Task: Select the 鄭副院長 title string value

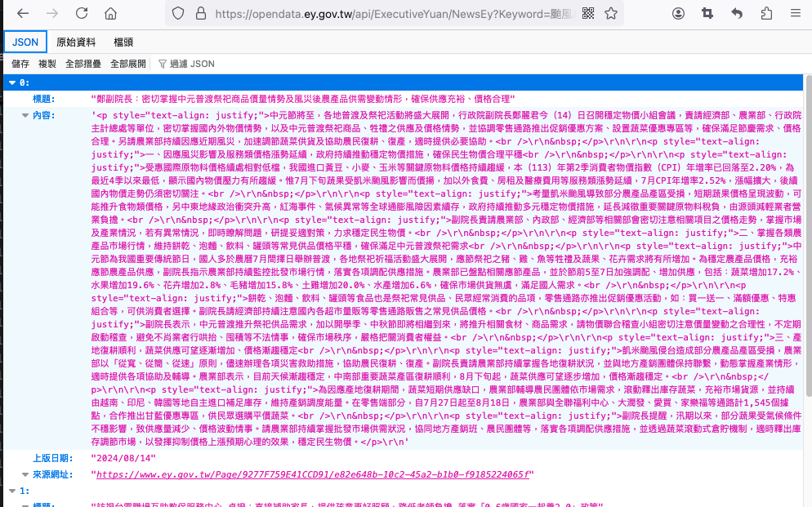Action: pyautogui.click(x=303, y=99)
